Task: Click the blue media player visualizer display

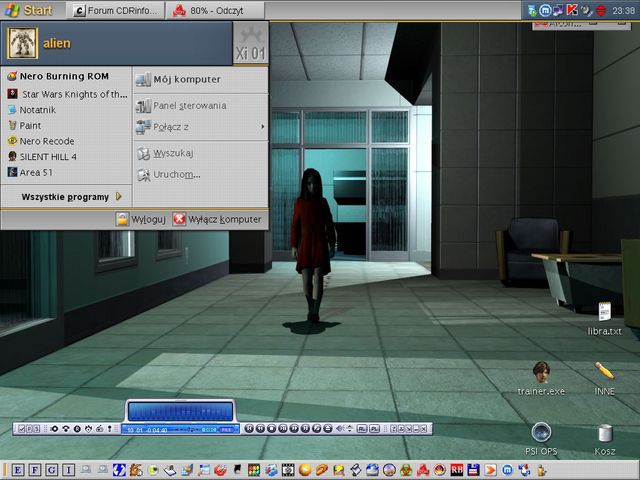Action: pyautogui.click(x=180, y=411)
